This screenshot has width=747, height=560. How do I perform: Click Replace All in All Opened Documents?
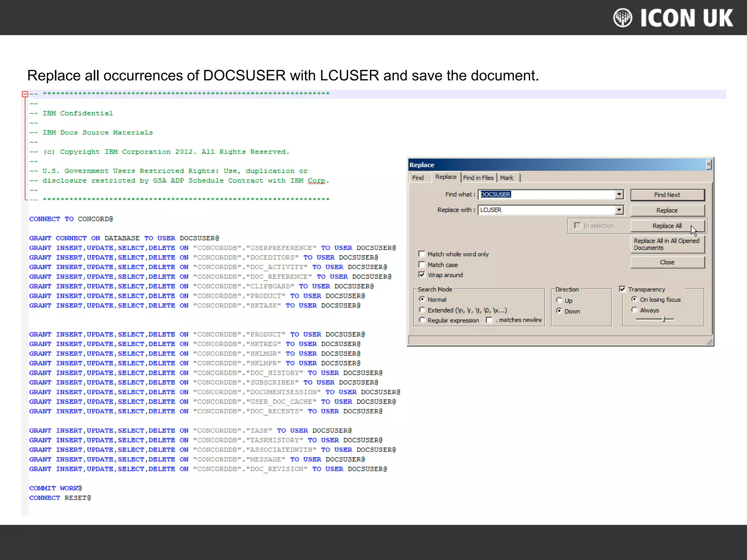(x=667, y=244)
